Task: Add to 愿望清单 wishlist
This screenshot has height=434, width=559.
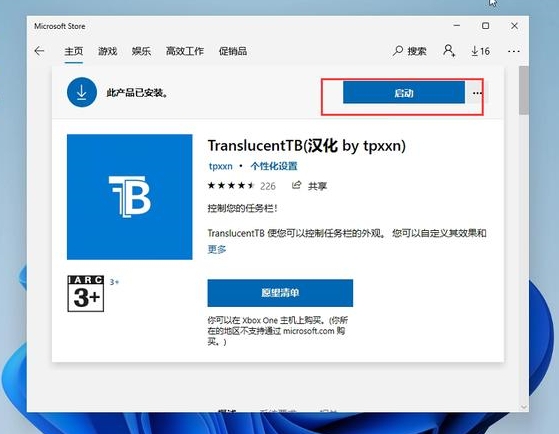Action: (280, 293)
